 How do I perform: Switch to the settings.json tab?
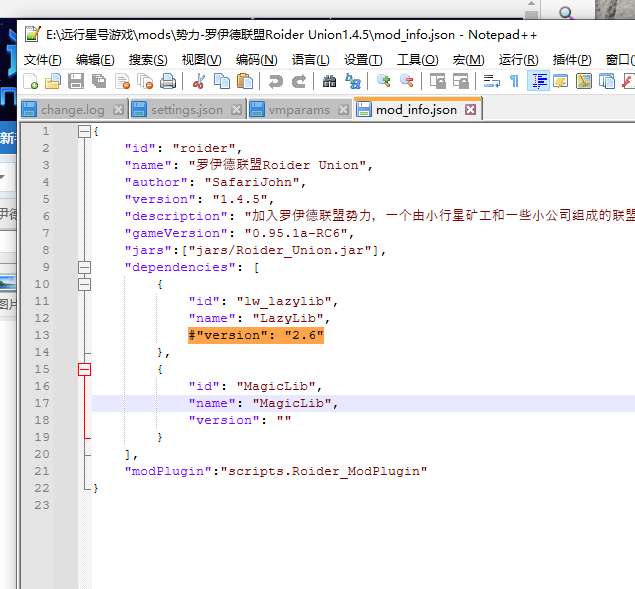click(189, 109)
